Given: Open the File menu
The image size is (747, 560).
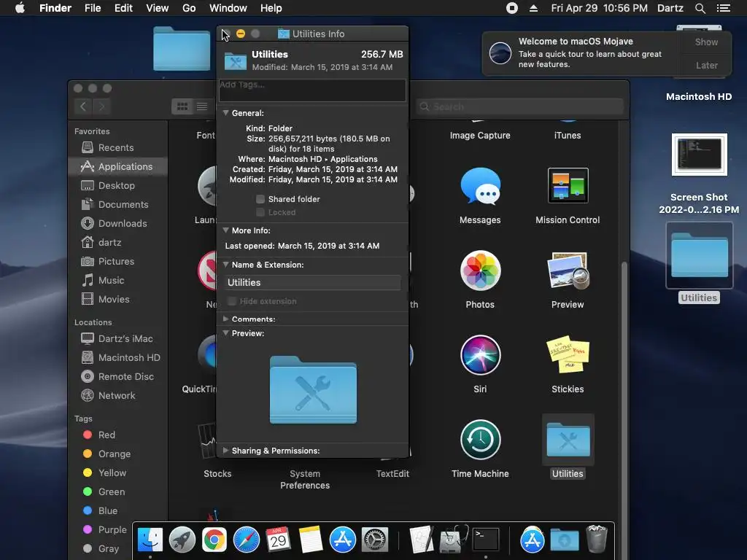Looking at the screenshot, I should coord(93,8).
